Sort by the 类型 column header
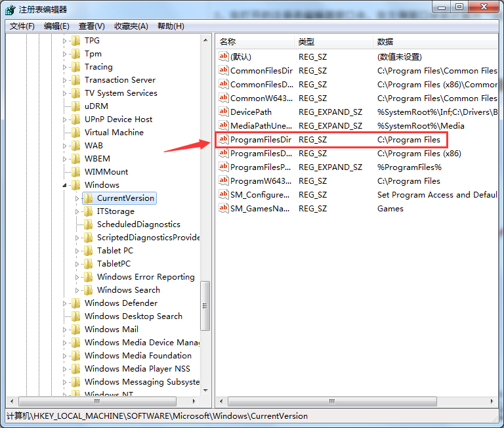 [x=333, y=41]
